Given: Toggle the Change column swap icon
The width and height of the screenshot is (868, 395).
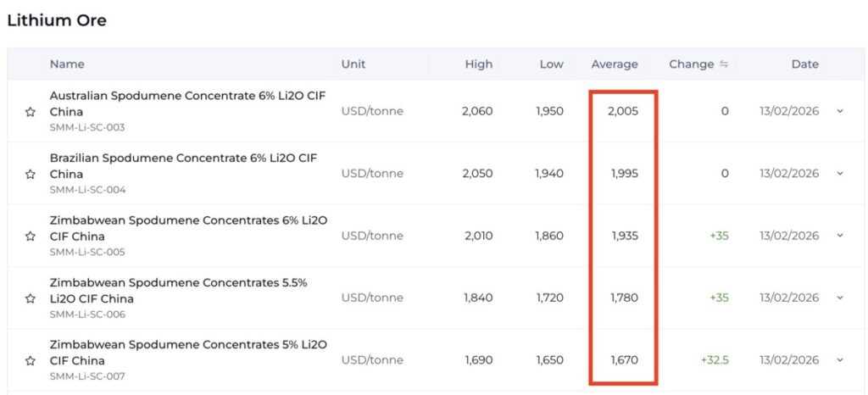Looking at the screenshot, I should pos(724,64).
